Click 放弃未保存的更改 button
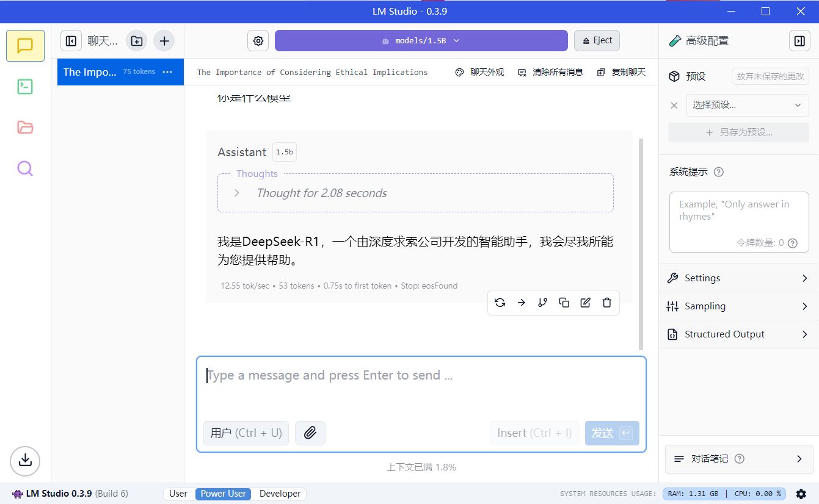The image size is (819, 504). tap(770, 76)
